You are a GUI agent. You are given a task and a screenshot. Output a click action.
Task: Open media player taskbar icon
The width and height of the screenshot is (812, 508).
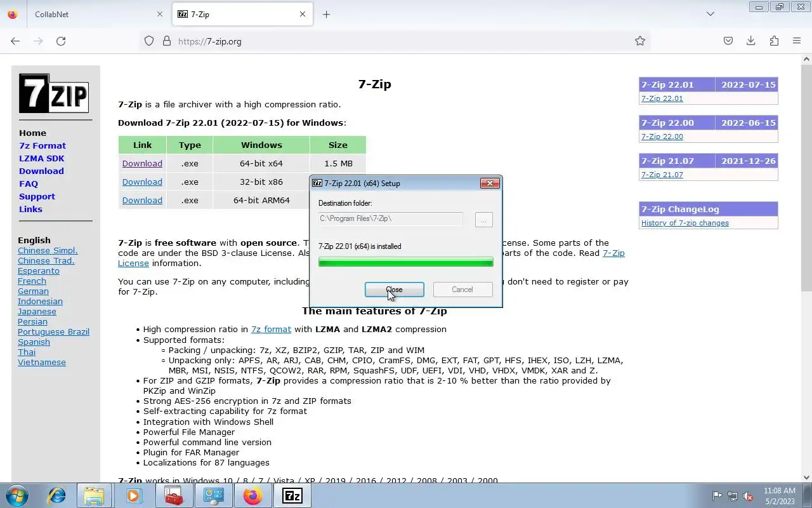click(x=134, y=496)
